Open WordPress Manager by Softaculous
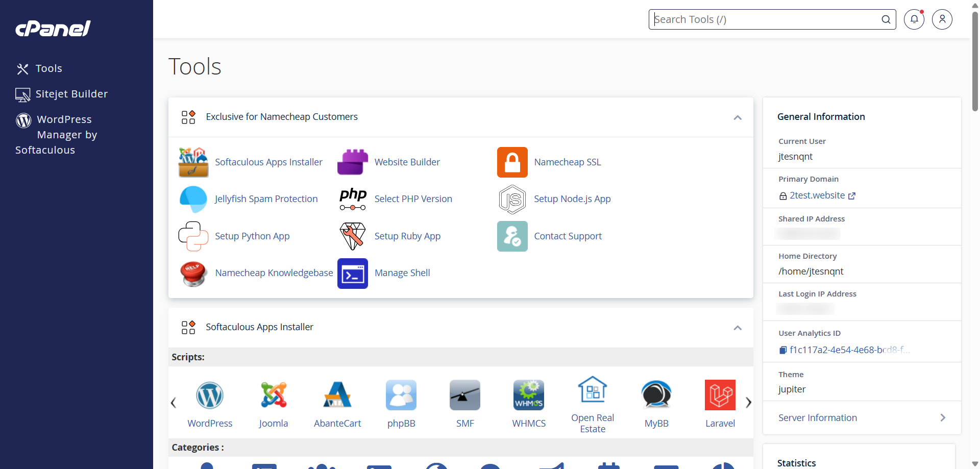 point(56,135)
